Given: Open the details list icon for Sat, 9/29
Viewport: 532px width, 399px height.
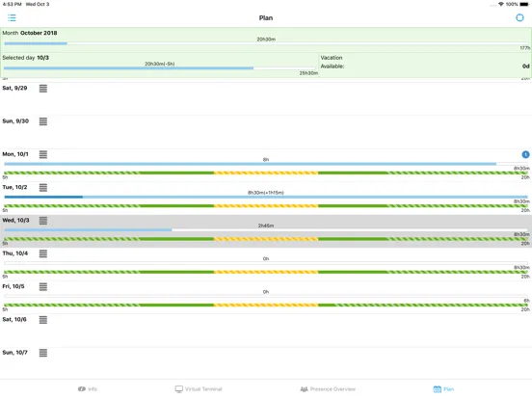Looking at the screenshot, I should coord(43,89).
